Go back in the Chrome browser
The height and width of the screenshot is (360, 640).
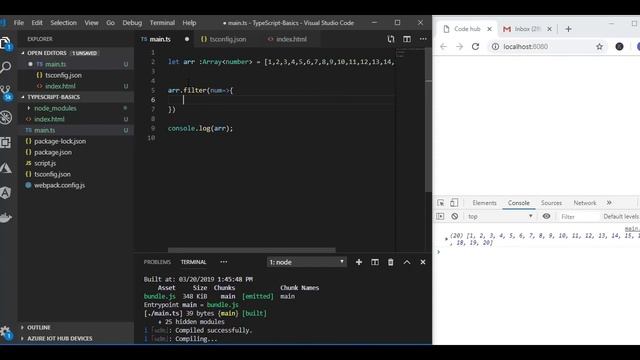443,47
